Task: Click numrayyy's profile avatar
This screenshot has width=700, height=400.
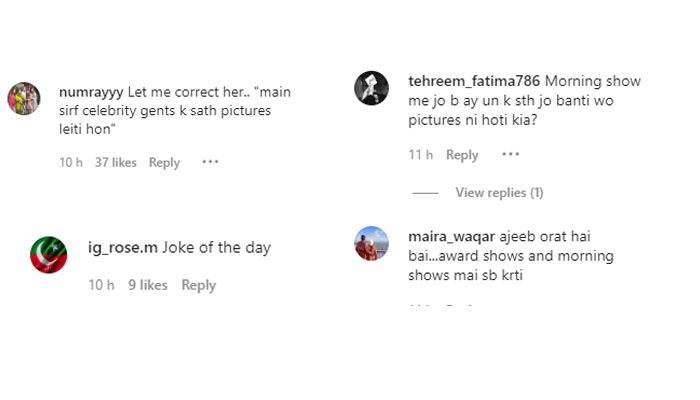Action: pyautogui.click(x=24, y=98)
